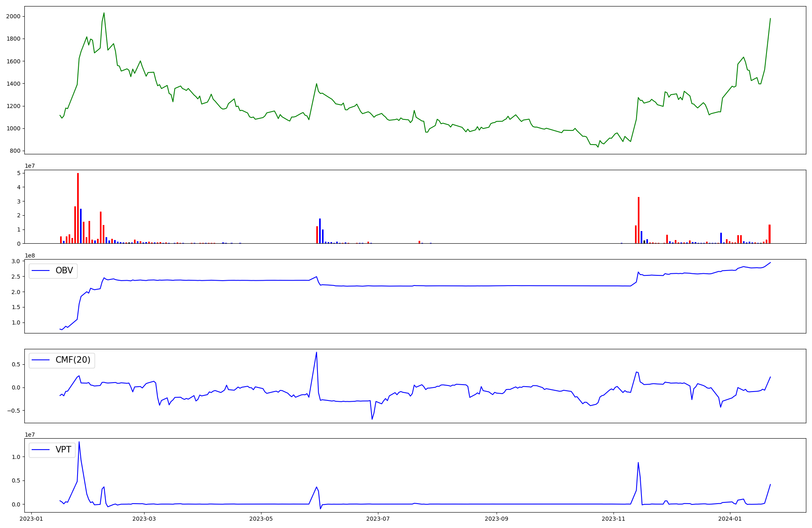The height and width of the screenshot is (528, 812).
Task: Click the tallest red volume bar
Action: (x=78, y=208)
